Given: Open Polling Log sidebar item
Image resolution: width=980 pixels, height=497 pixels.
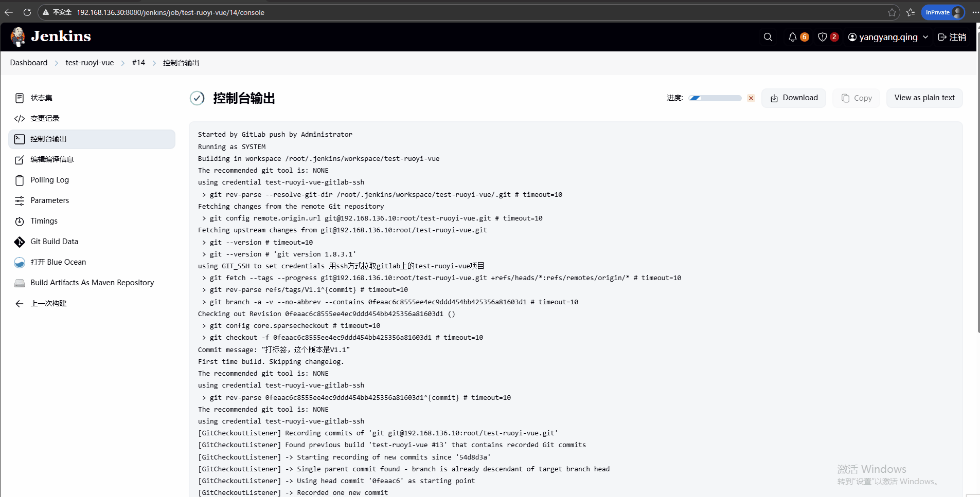Looking at the screenshot, I should point(92,180).
